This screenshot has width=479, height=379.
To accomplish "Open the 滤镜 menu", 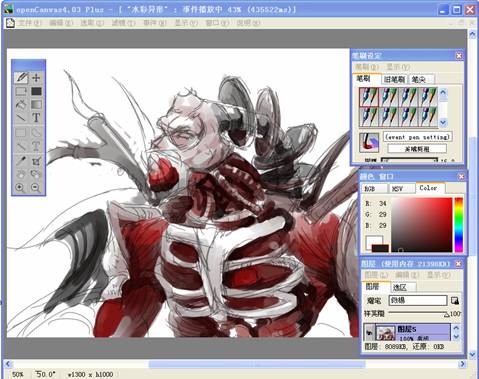I will [x=123, y=23].
